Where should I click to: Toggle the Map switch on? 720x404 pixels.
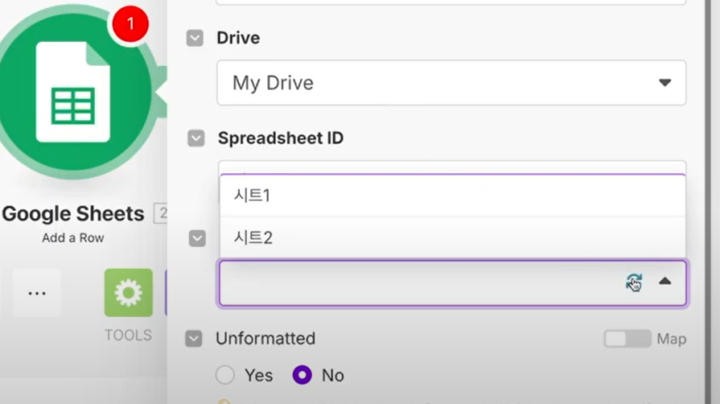(627, 339)
